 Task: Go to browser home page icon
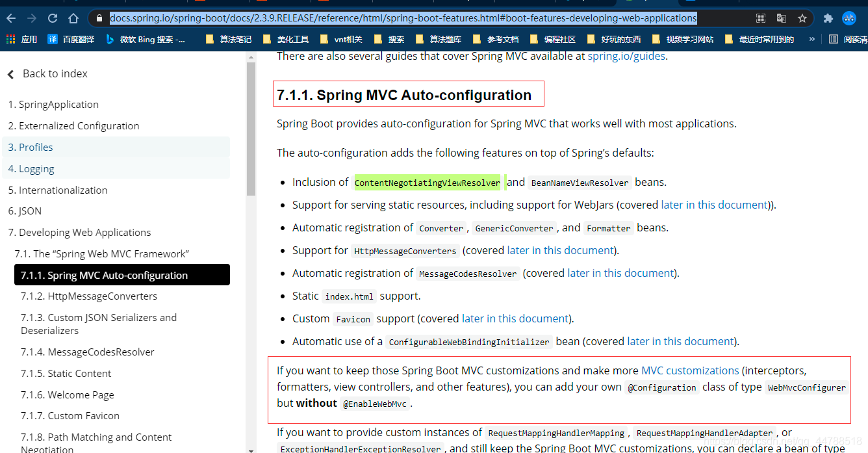coord(73,18)
